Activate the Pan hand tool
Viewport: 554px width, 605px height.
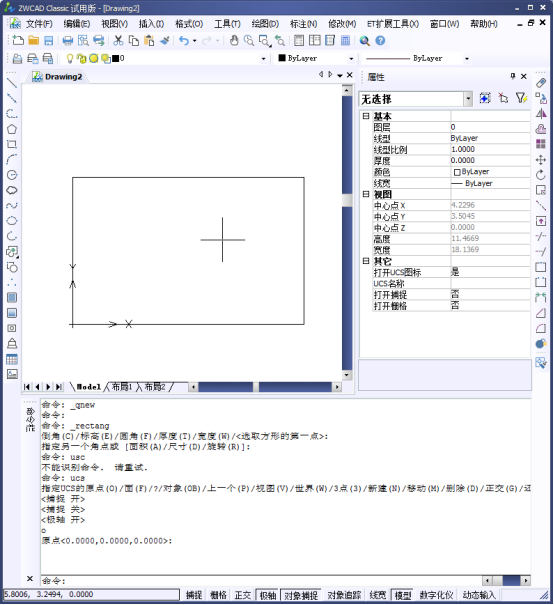(233, 41)
